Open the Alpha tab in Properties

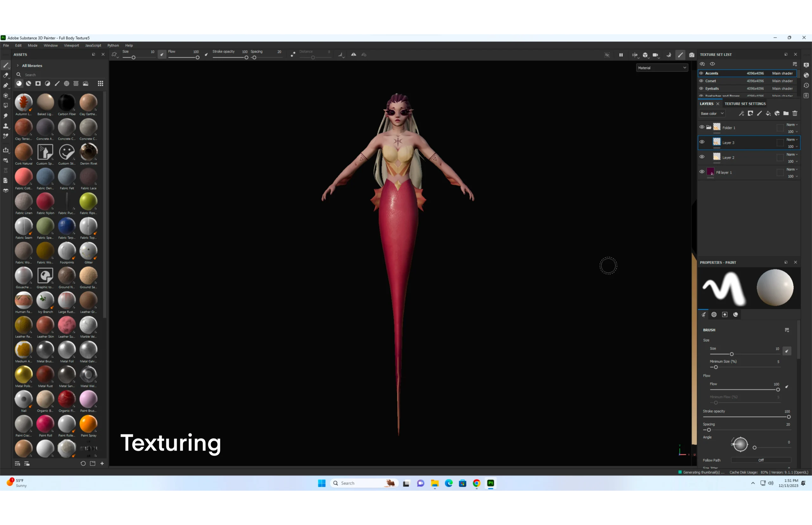[x=714, y=315]
